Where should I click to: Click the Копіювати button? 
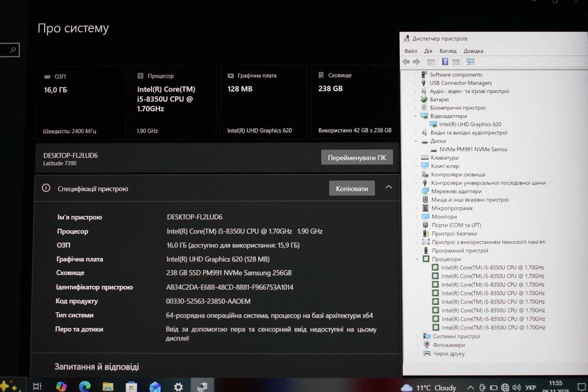coord(352,189)
